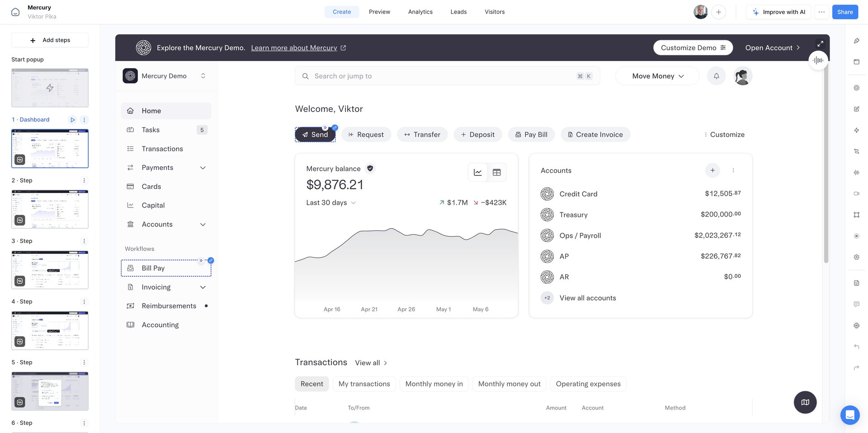Image resolution: width=868 pixels, height=433 pixels.
Task: Expand the Invoicing sidebar section
Action: click(x=203, y=287)
